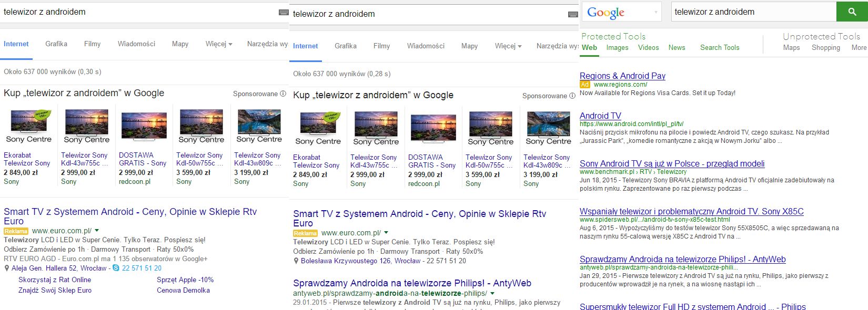Open Cenowa Demolka sitelink

pyautogui.click(x=183, y=291)
